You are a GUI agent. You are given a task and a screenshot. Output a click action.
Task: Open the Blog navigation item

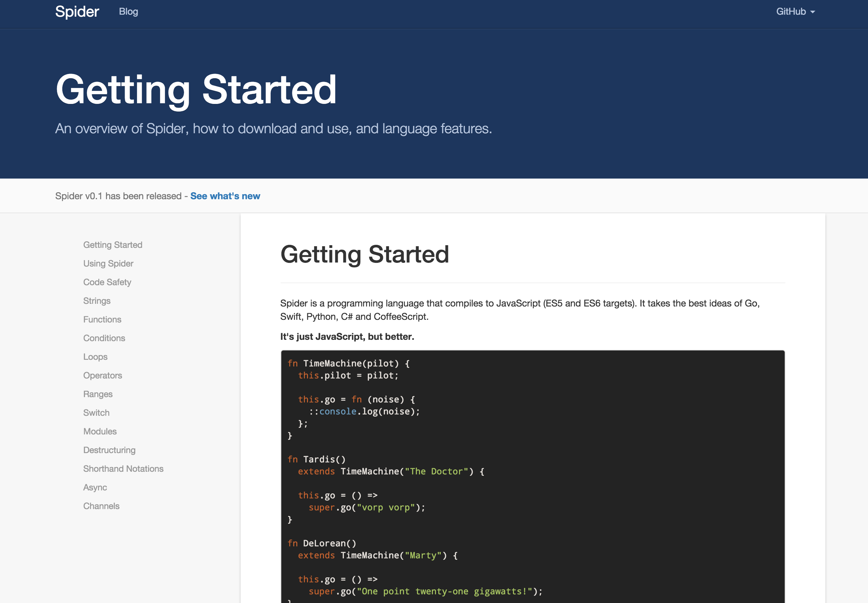(128, 12)
